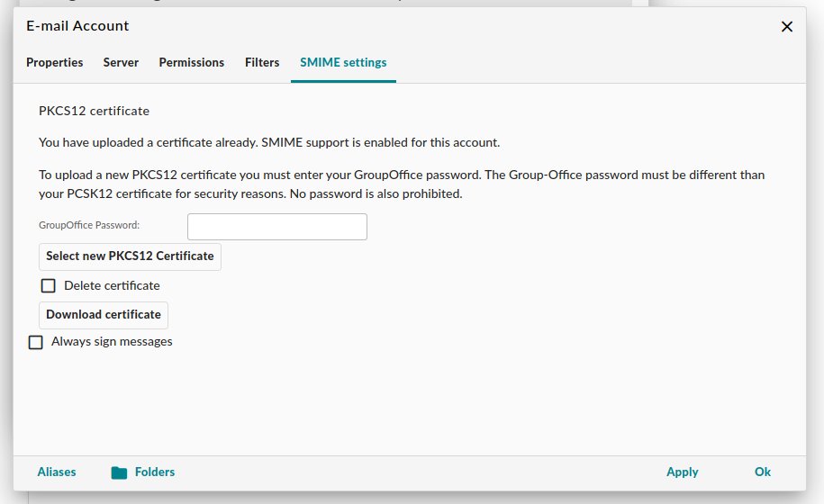The image size is (824, 504).
Task: Open the Server tab
Action: tap(121, 62)
